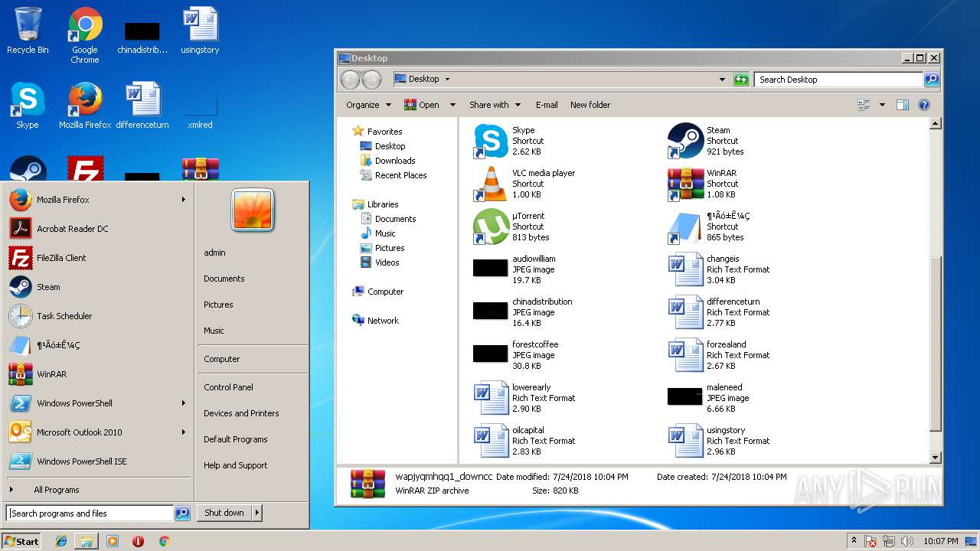Viewport: 980px width, 551px height.
Task: Click the usingstory document on desktop
Action: point(200,31)
